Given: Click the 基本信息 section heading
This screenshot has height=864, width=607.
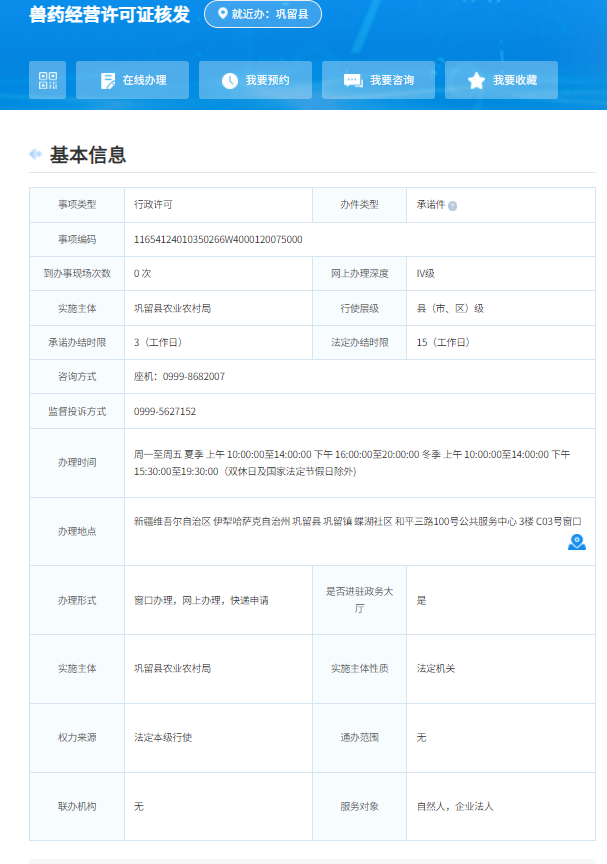Looking at the screenshot, I should pos(88,155).
